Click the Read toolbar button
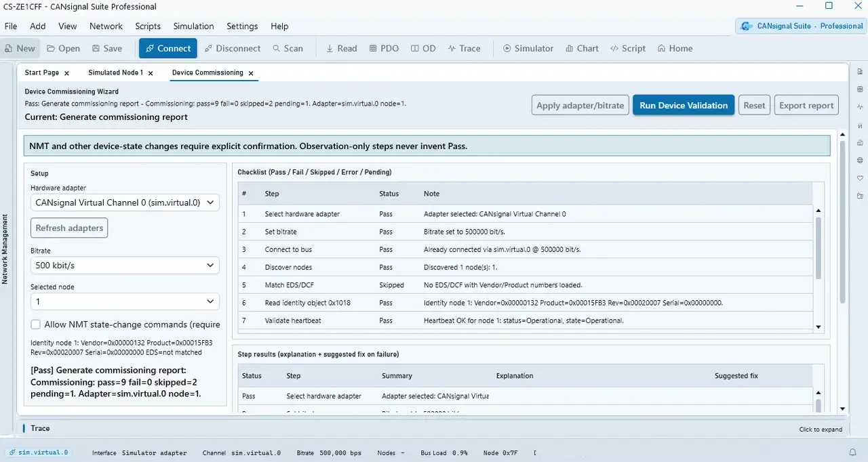Image resolution: width=868 pixels, height=462 pixels. point(342,48)
